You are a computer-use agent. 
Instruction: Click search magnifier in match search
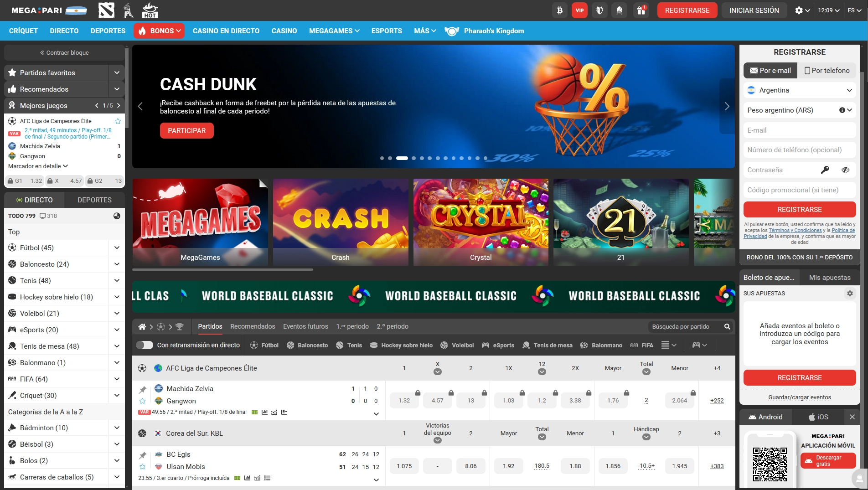(727, 326)
